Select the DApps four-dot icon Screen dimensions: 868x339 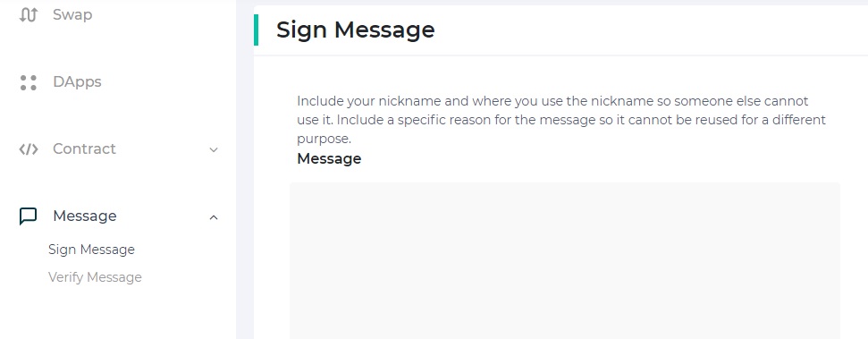coord(29,82)
